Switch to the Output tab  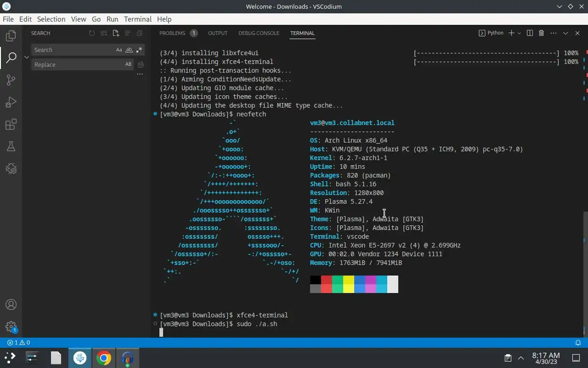[218, 33]
